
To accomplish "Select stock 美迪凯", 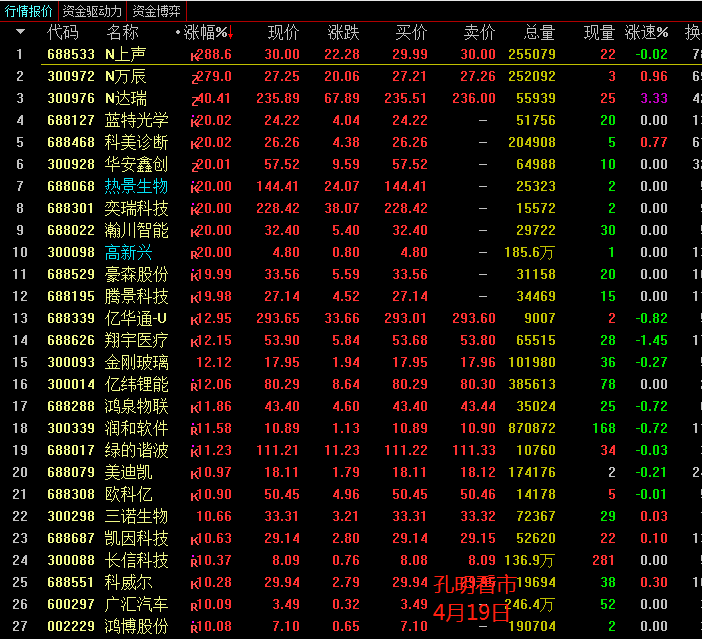I will (128, 472).
